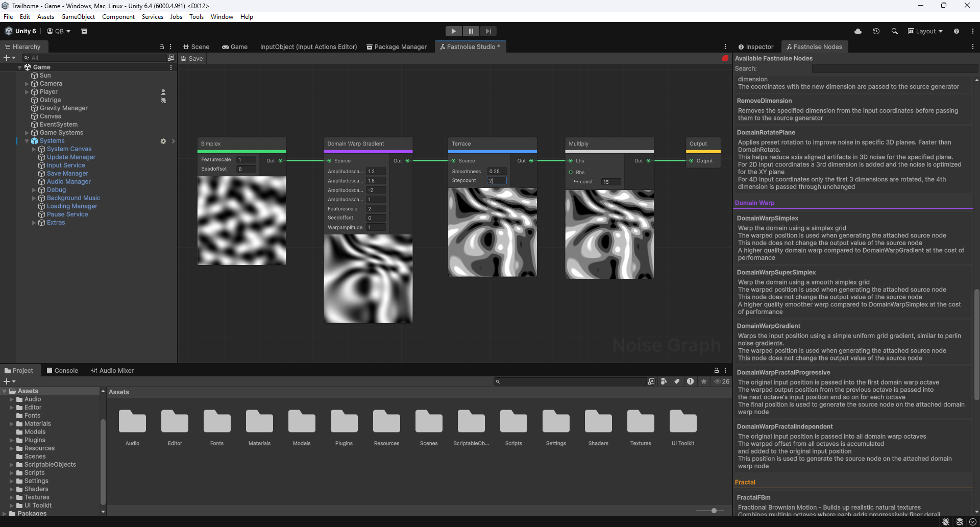Click the Shaders folder icon in Assets grid

(x=598, y=422)
